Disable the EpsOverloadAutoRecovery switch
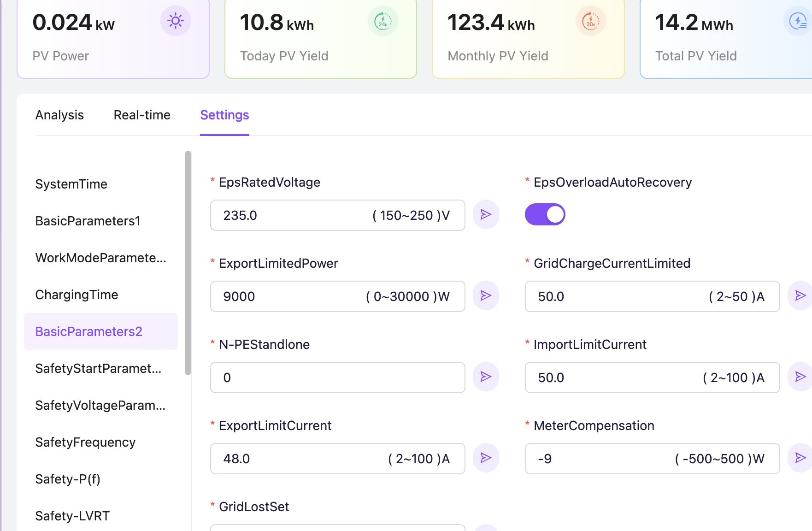Screen dimensions: 812x531 pos(545,215)
